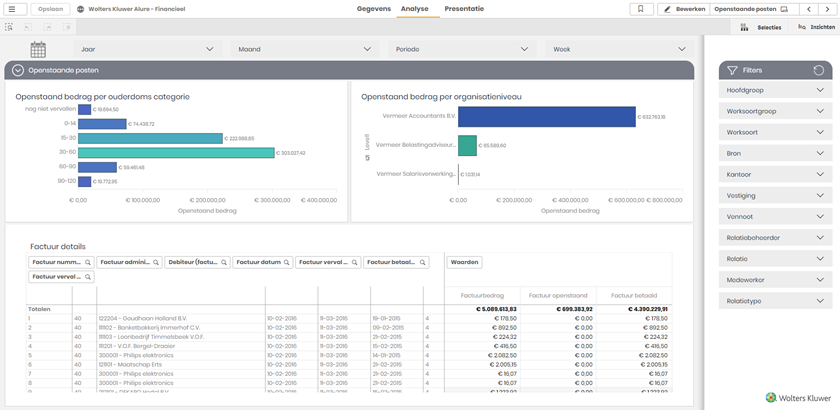Open the Maand dropdown
840x410 pixels.
click(305, 49)
